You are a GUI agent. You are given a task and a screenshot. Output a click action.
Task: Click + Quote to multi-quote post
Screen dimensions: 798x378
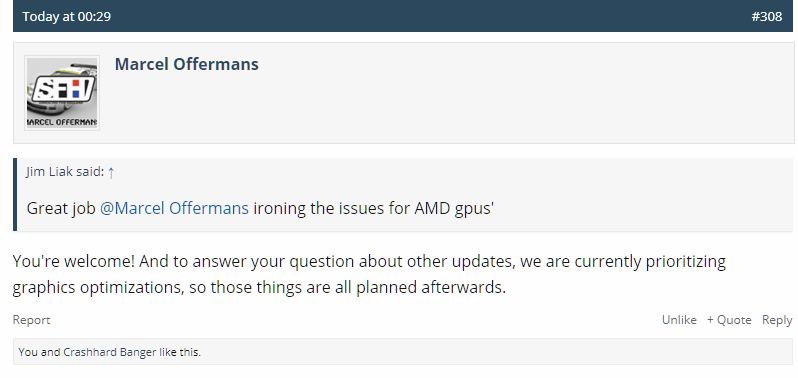pos(729,320)
